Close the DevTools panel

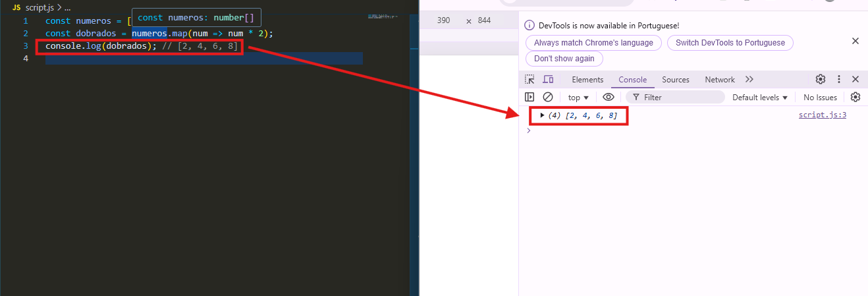pyautogui.click(x=855, y=79)
